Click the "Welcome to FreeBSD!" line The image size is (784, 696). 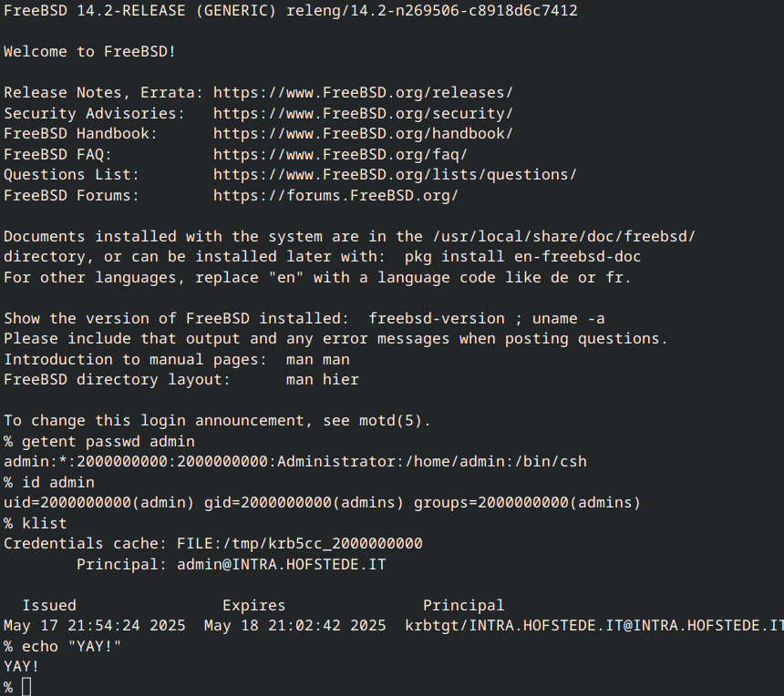pos(90,51)
